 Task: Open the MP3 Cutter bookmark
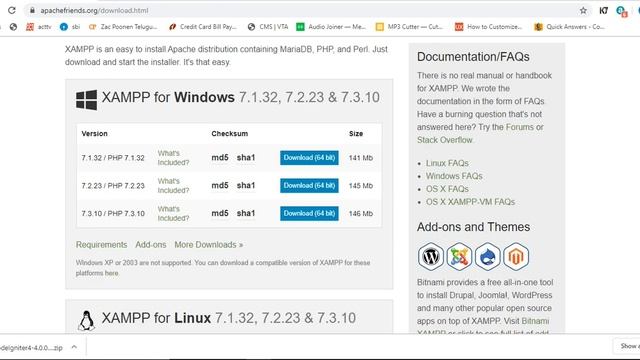click(409, 27)
